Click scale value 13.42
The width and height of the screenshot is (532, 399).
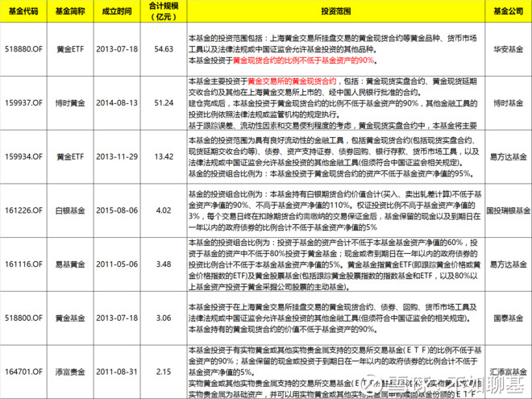(x=164, y=156)
